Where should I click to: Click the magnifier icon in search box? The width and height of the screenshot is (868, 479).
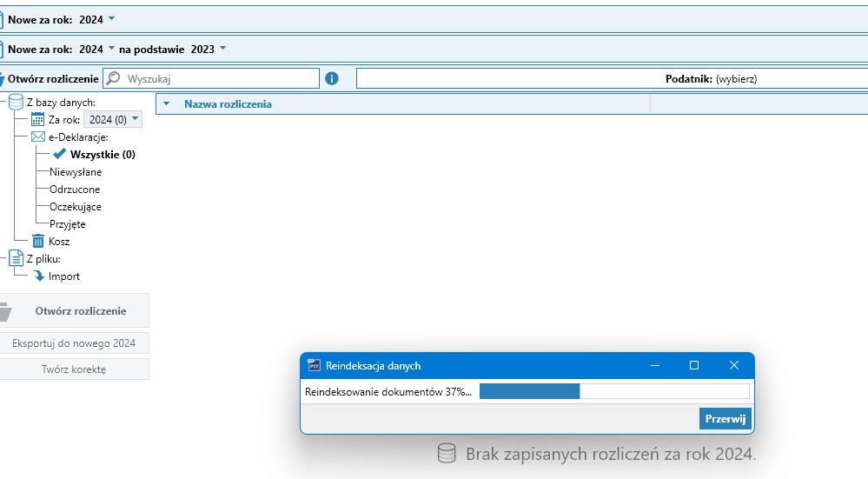tap(113, 79)
